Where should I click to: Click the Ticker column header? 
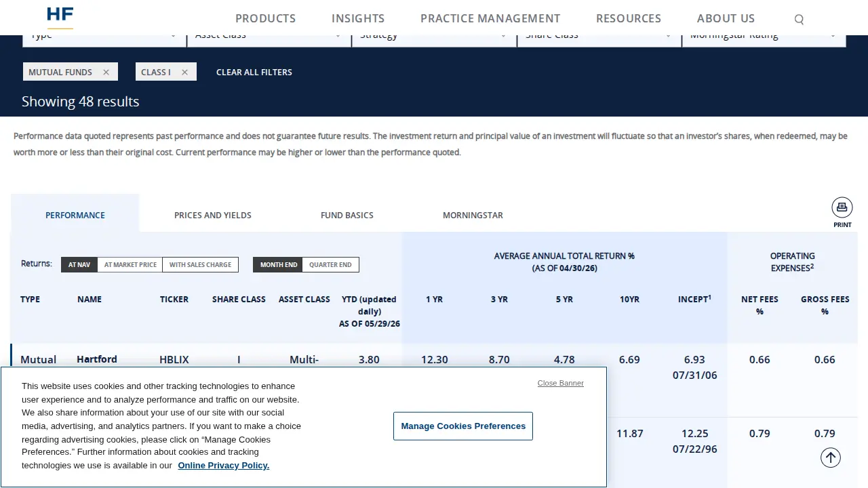pyautogui.click(x=174, y=299)
